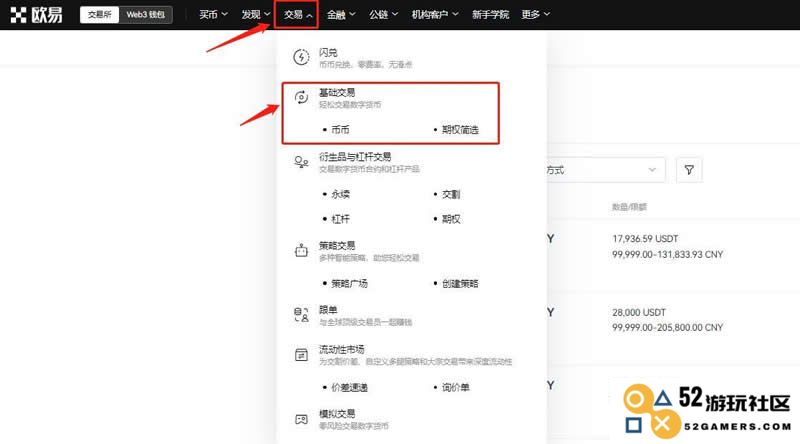Click the 策略交易 robot icon

click(301, 251)
